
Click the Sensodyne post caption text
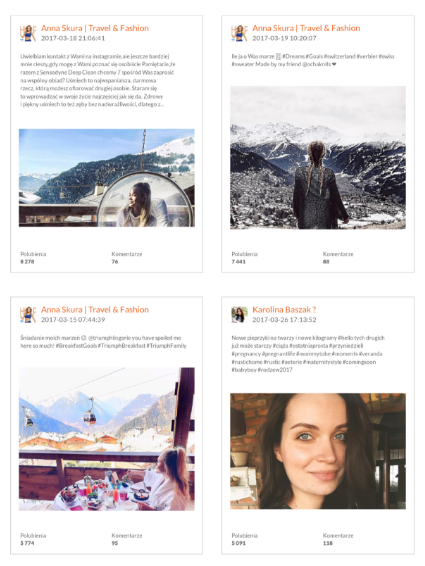click(x=97, y=80)
